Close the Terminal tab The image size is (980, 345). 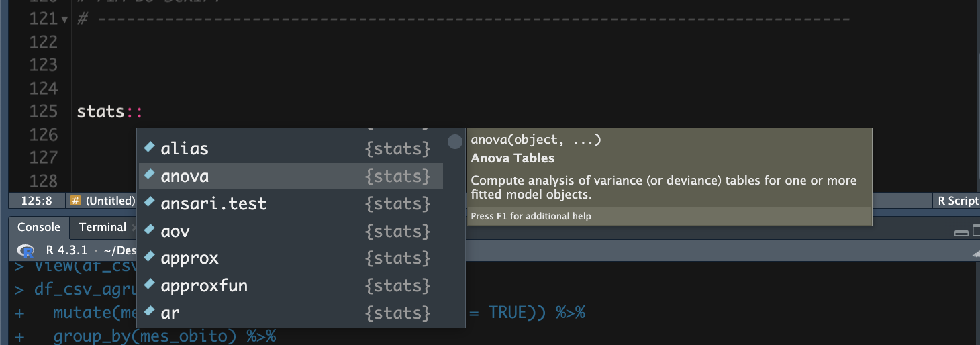tap(133, 228)
